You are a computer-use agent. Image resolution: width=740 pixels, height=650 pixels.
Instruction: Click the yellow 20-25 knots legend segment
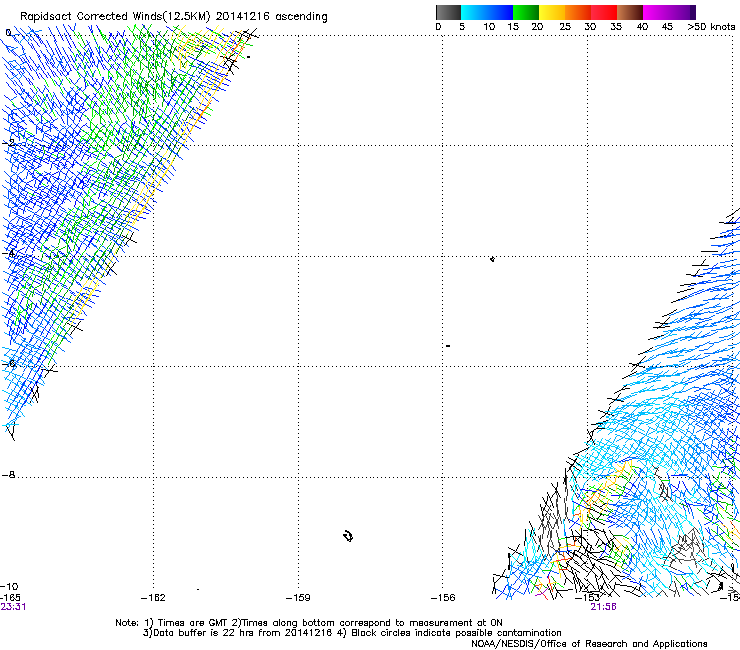pos(552,12)
